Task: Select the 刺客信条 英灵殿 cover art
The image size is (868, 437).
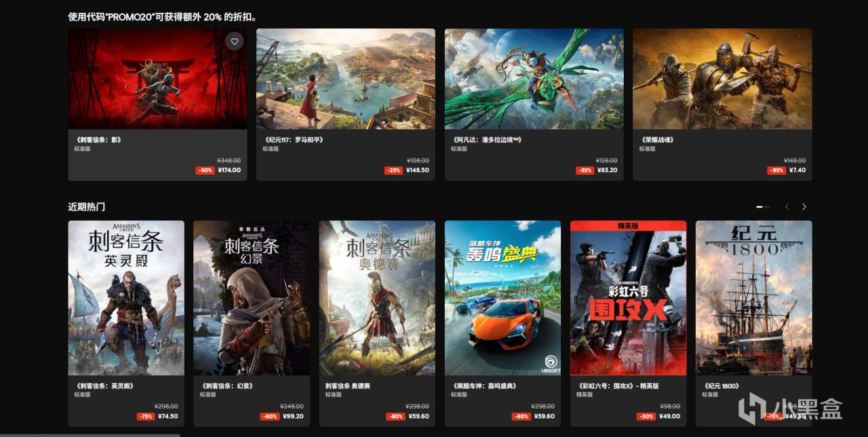Action: (x=126, y=297)
